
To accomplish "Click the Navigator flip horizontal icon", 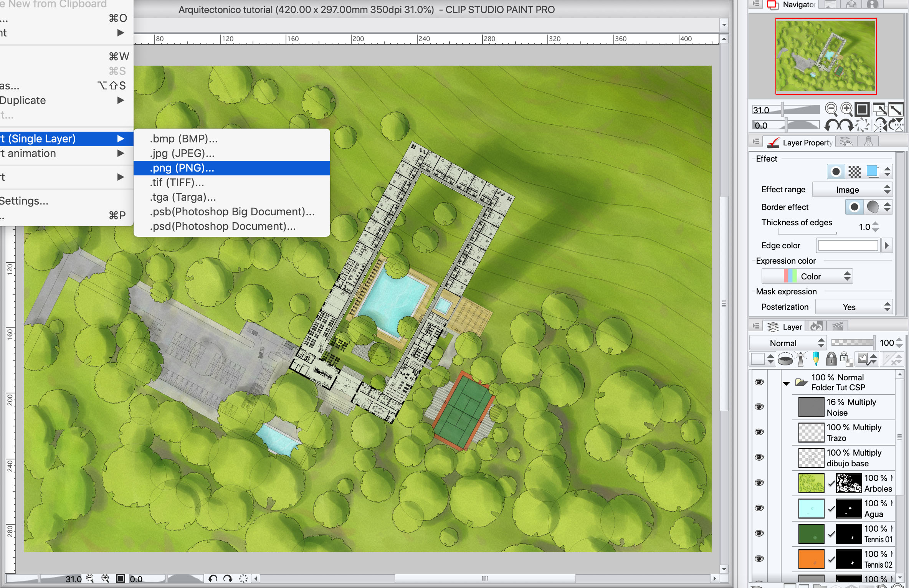I will 879,125.
